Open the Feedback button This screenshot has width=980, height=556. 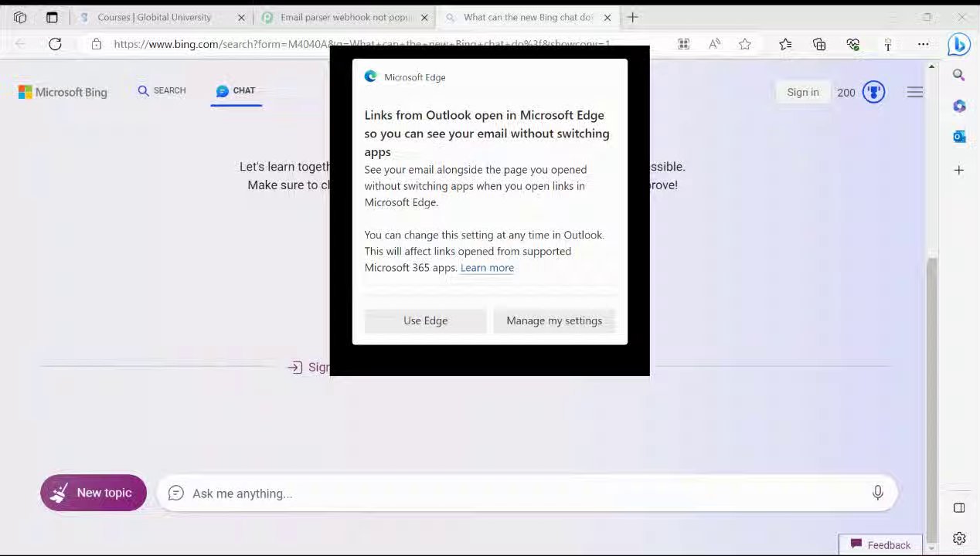[x=880, y=544]
